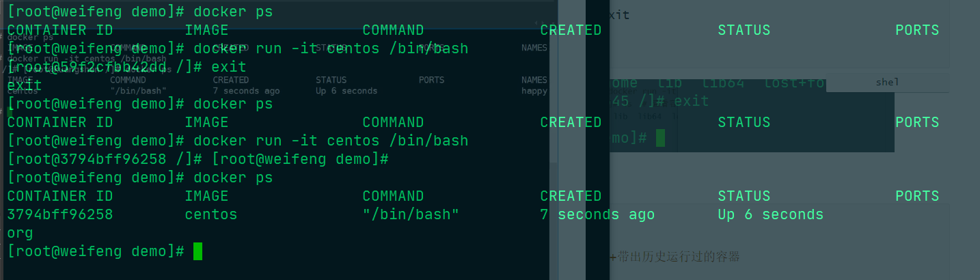Screen dimensions: 980x280
Task: Click the bright green quoted "/bin/bash" command value
Action: pos(411,214)
